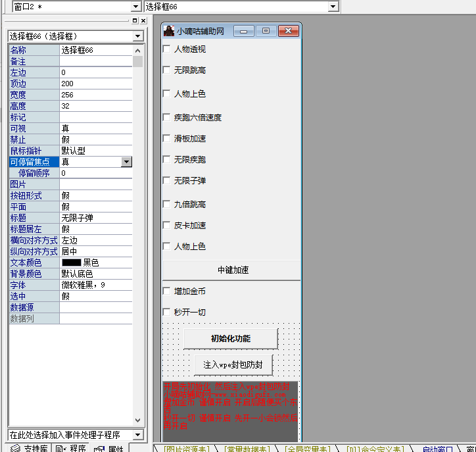476x452 pixels.
Task: Maximize the 小嘀咕辅助网 form preview
Action: [x=266, y=31]
